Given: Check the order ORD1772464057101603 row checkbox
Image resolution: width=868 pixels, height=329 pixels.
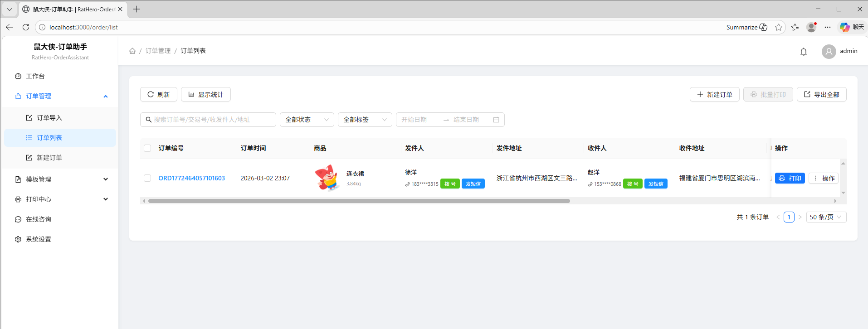Looking at the screenshot, I should pyautogui.click(x=147, y=178).
